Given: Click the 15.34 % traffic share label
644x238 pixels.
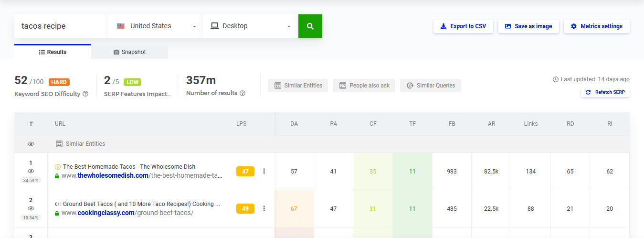Looking at the screenshot, I should [31, 217].
